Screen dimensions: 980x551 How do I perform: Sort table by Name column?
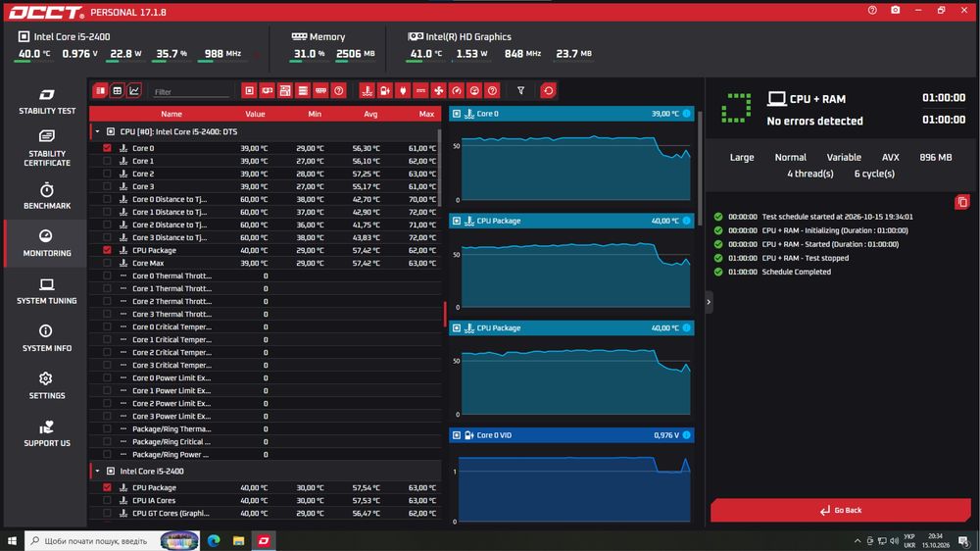[x=171, y=114]
